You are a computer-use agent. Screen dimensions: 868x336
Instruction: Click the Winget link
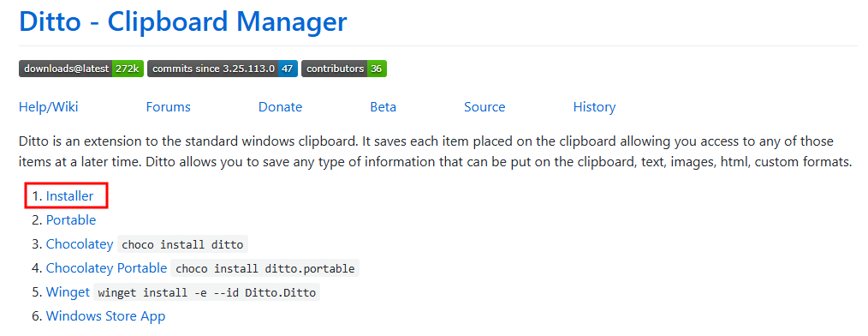(x=68, y=292)
